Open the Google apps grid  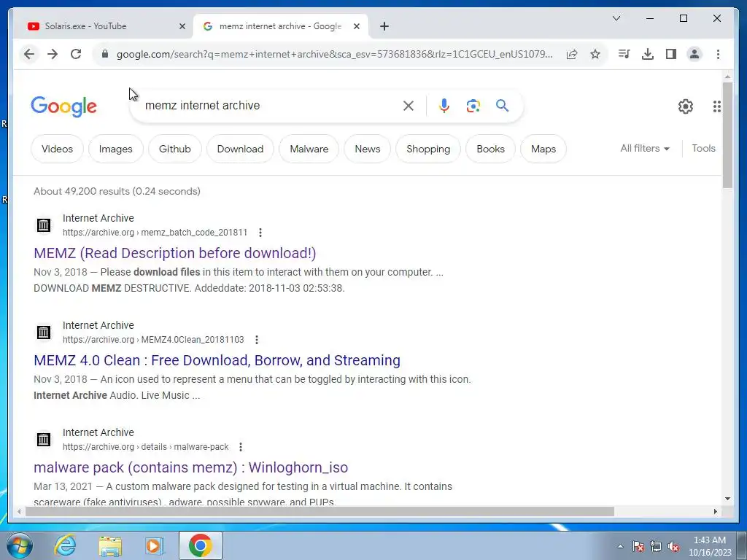tap(716, 106)
